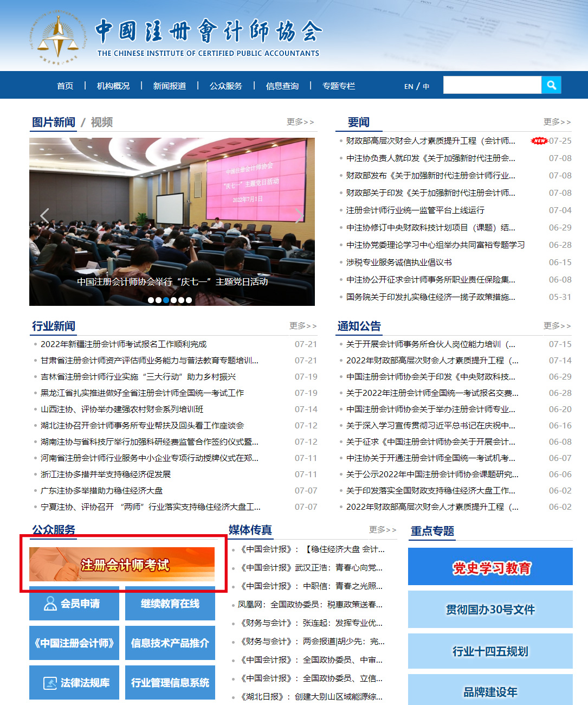Open 《中国注册会计师》 journal service
Image resolution: width=588 pixels, height=705 pixels.
coord(74,643)
